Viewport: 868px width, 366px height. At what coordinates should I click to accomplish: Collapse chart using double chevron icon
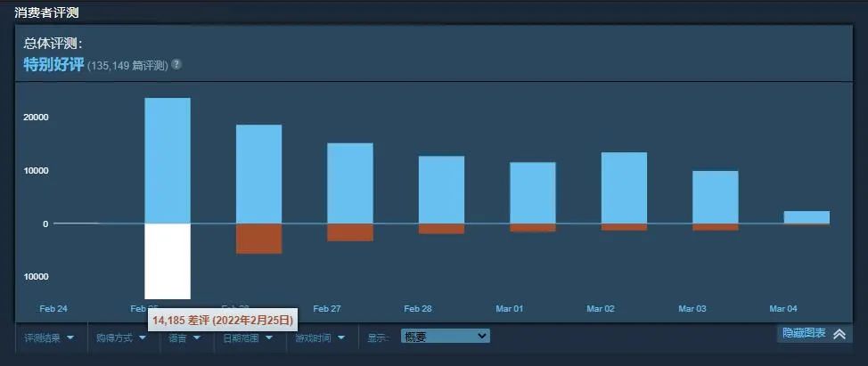839,334
